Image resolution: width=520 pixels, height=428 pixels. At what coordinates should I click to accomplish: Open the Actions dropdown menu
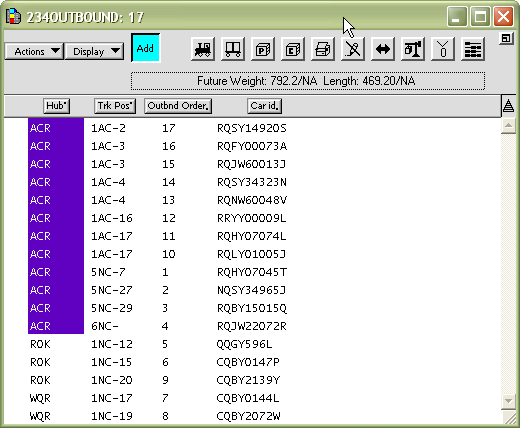tap(34, 51)
